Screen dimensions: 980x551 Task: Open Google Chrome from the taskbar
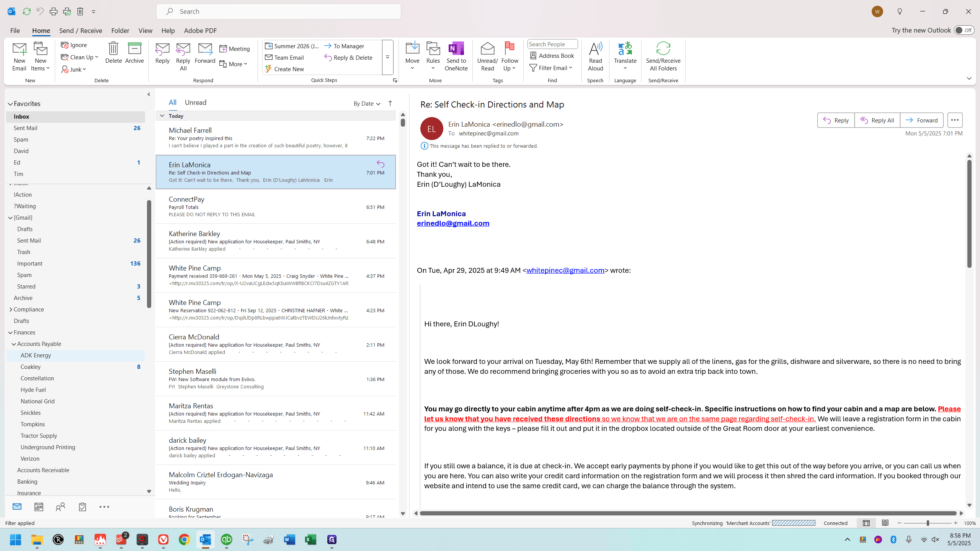[184, 540]
